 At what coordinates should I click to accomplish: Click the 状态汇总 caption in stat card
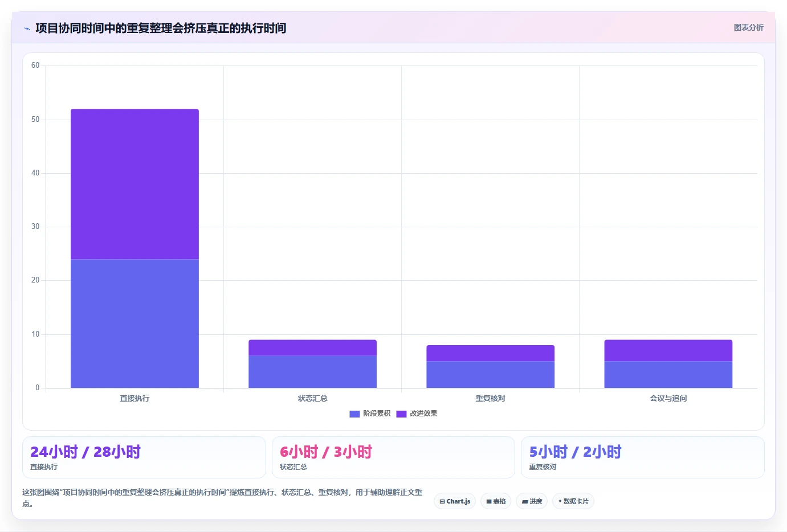293,467
